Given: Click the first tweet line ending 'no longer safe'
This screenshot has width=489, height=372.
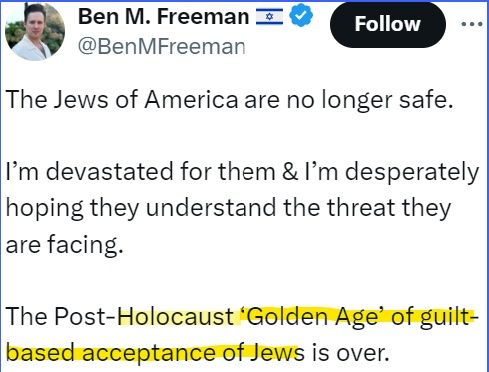Looking at the screenshot, I should click(x=230, y=100).
